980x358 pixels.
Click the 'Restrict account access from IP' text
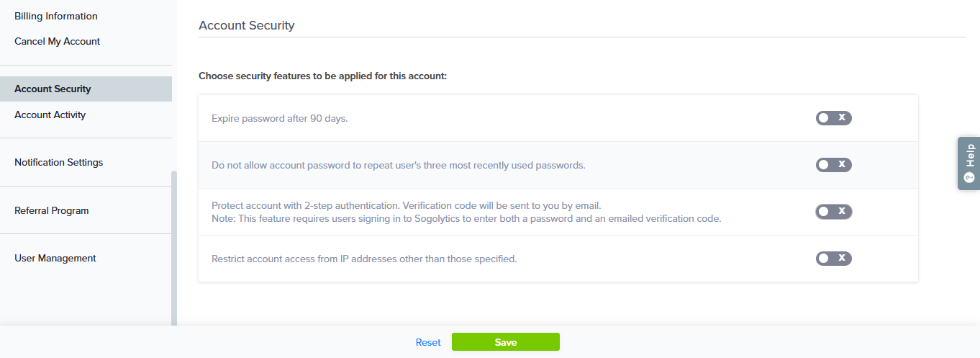click(x=364, y=259)
